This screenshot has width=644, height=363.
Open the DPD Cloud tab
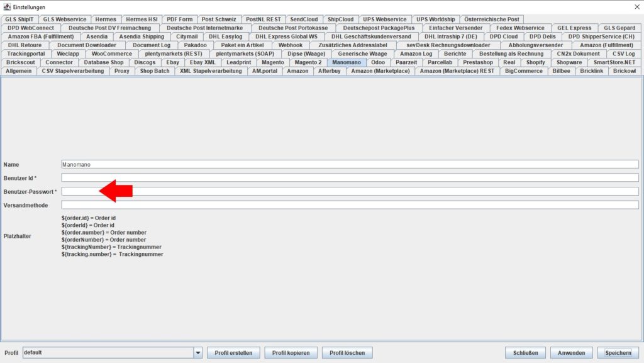point(504,36)
